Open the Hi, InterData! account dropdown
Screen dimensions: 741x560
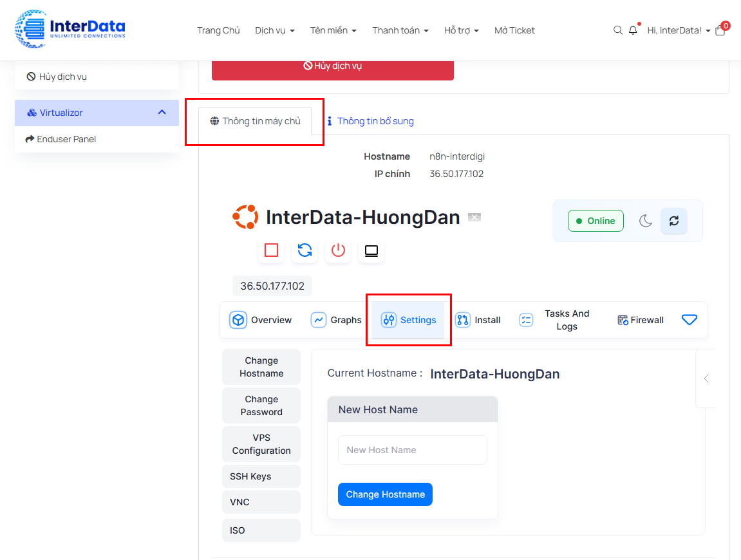click(x=679, y=30)
